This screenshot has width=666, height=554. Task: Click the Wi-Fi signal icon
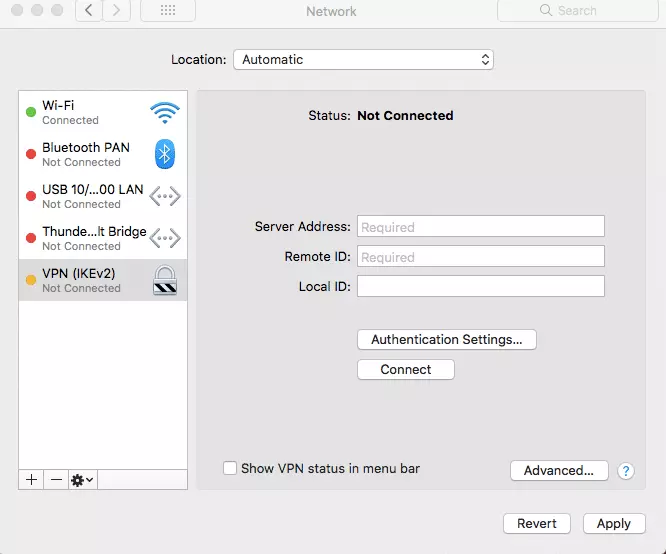point(164,112)
